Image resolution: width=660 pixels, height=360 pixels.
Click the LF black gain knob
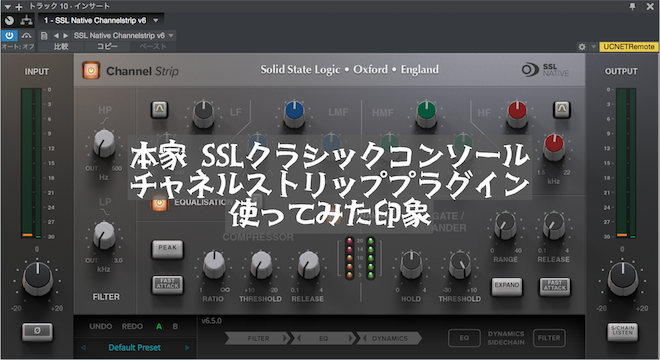[203, 114]
